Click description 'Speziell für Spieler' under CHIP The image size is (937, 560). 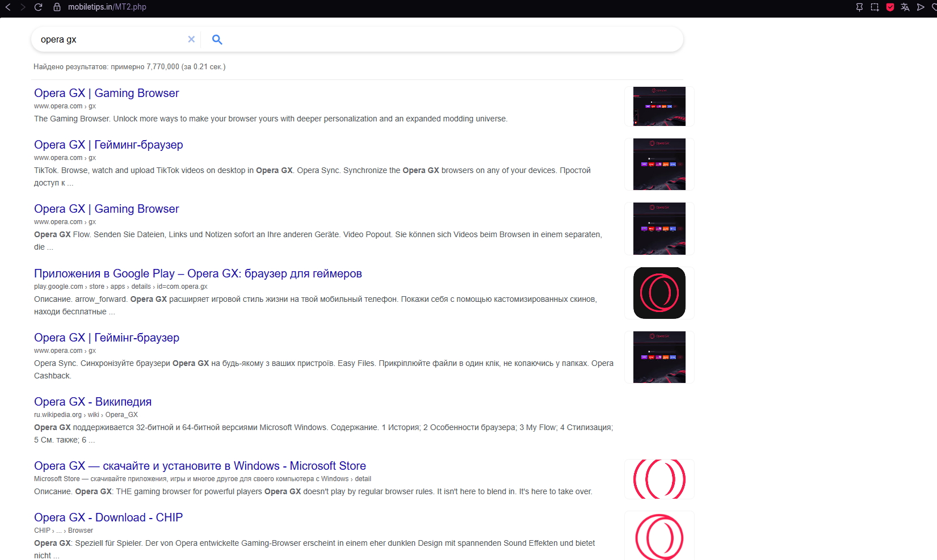pyautogui.click(x=314, y=549)
